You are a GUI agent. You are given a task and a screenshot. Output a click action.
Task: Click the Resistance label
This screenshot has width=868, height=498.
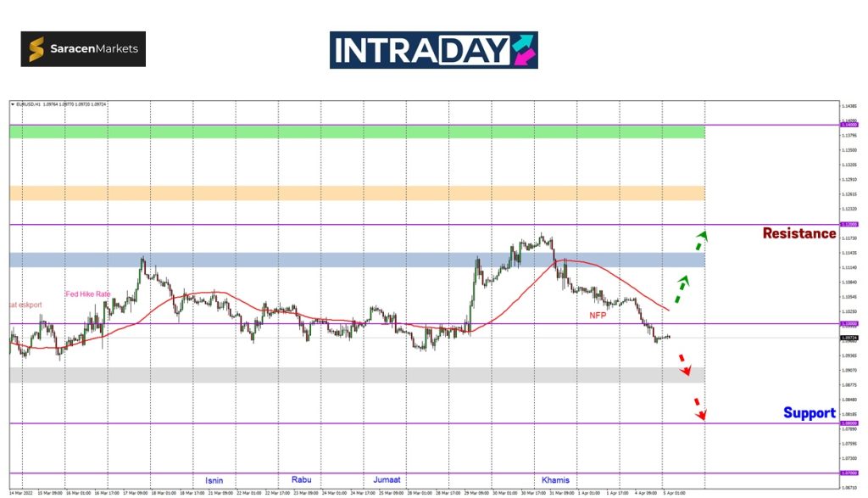798,233
